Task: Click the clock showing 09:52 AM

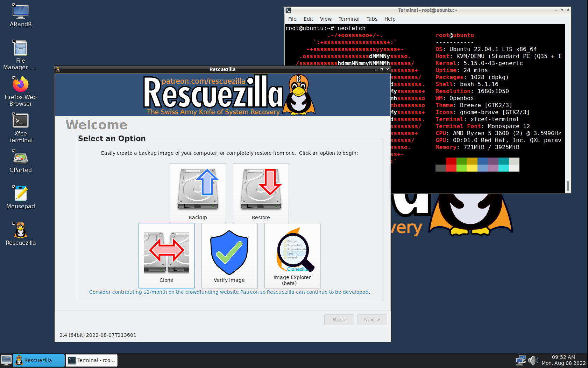Action: point(564,357)
